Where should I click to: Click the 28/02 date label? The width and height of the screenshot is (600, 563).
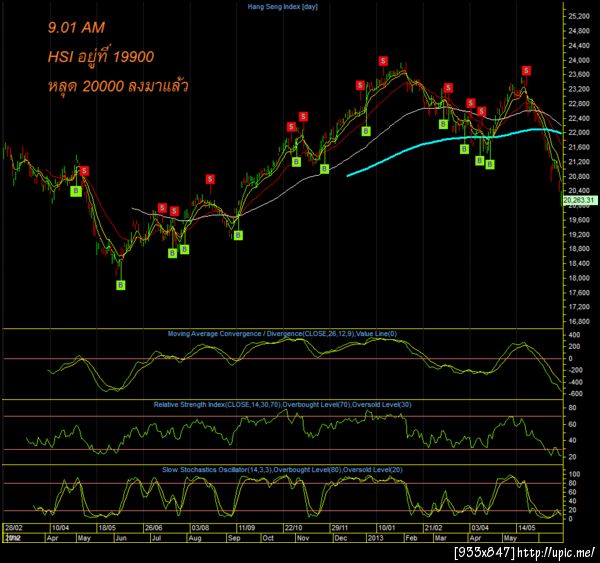(14, 528)
